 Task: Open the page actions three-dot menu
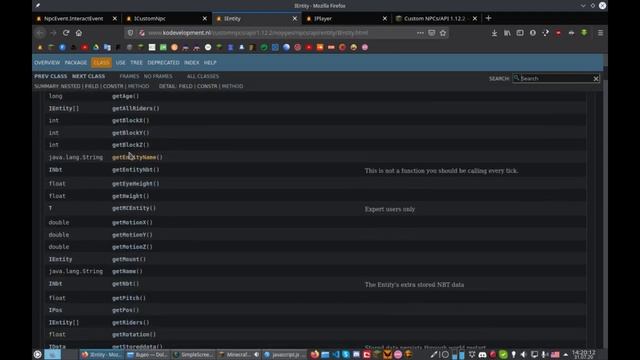point(420,33)
